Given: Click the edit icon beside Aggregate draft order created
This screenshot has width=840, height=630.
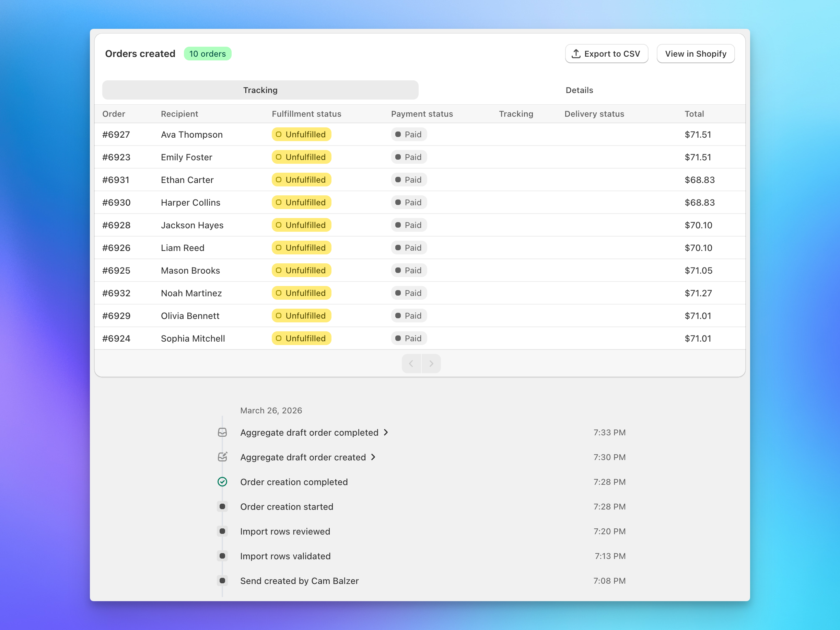Looking at the screenshot, I should click(x=222, y=457).
